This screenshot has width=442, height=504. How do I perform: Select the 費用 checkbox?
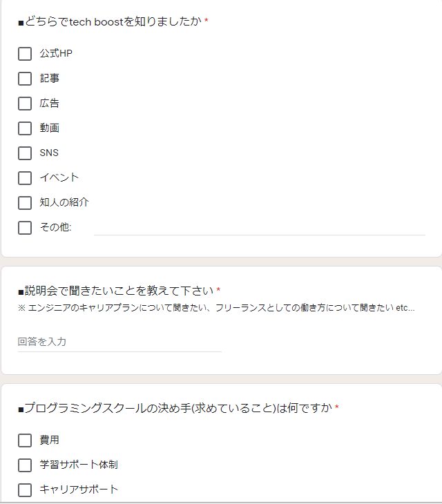(25, 440)
